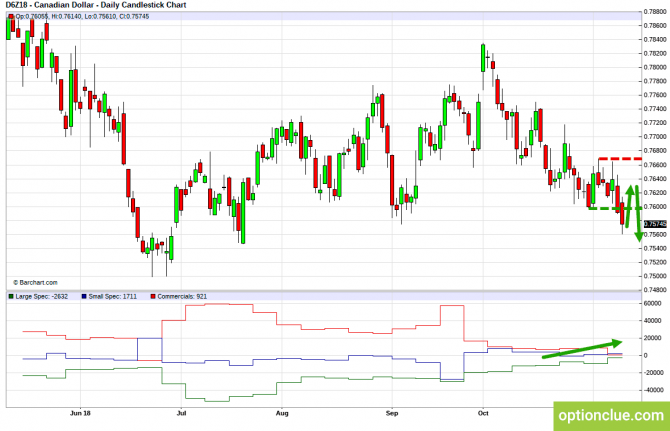Click the 'Oct' date axis label

(x=483, y=413)
